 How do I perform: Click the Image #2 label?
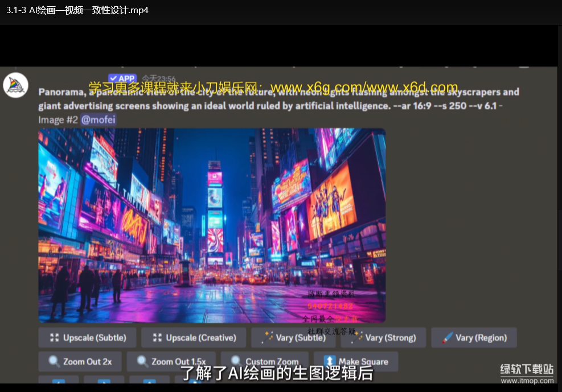[58, 119]
